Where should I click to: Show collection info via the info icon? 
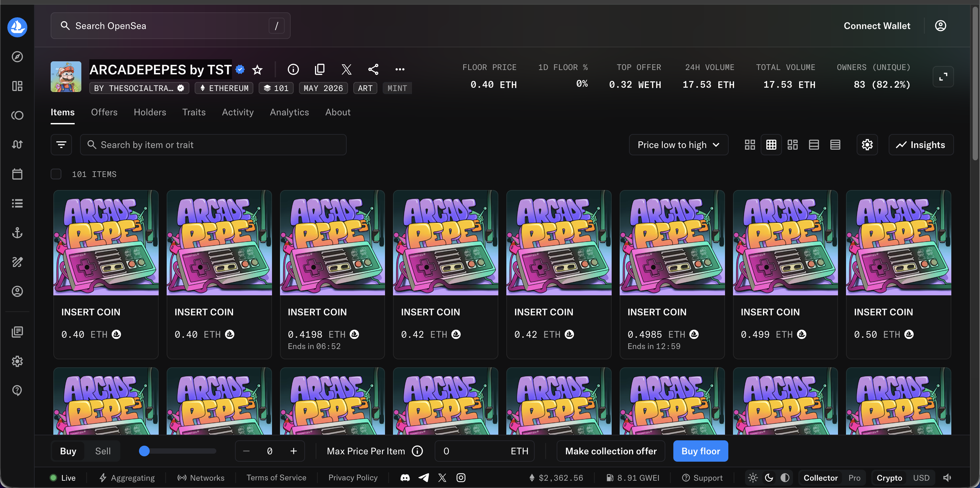pyautogui.click(x=293, y=69)
